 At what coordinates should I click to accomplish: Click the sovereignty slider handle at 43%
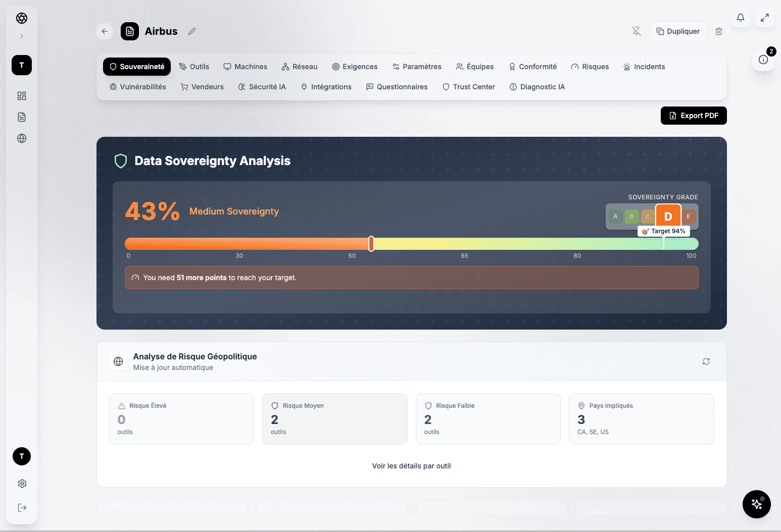click(371, 243)
